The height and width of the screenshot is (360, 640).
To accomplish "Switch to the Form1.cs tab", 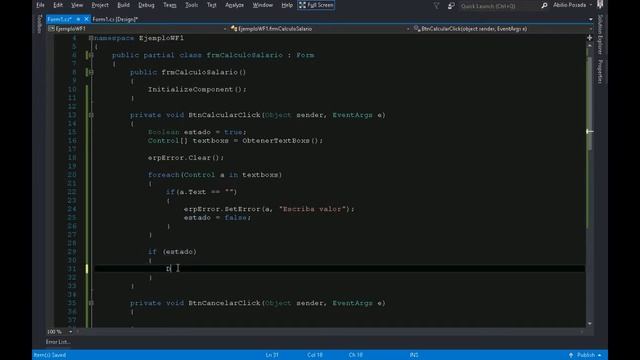I will [x=60, y=19].
